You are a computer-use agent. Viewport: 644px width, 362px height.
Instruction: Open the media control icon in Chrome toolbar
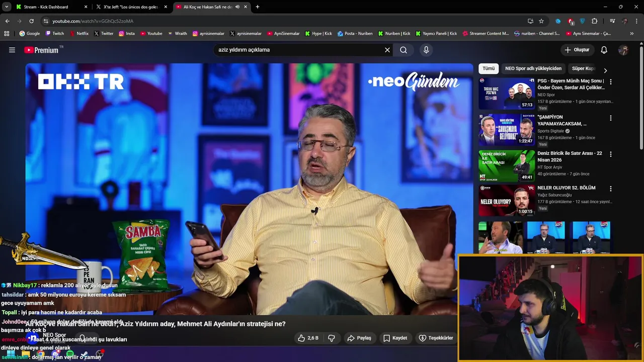(x=612, y=21)
